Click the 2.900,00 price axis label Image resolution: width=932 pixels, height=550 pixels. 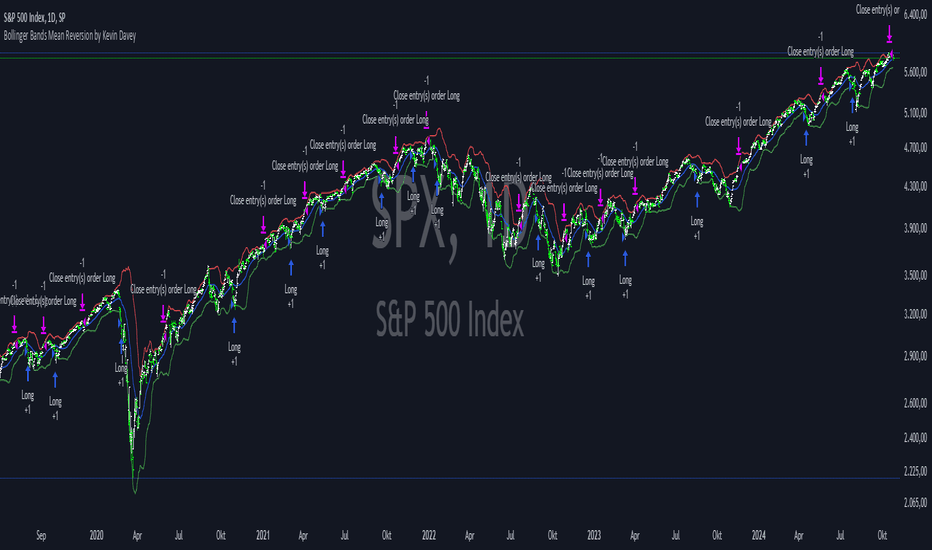click(x=915, y=356)
